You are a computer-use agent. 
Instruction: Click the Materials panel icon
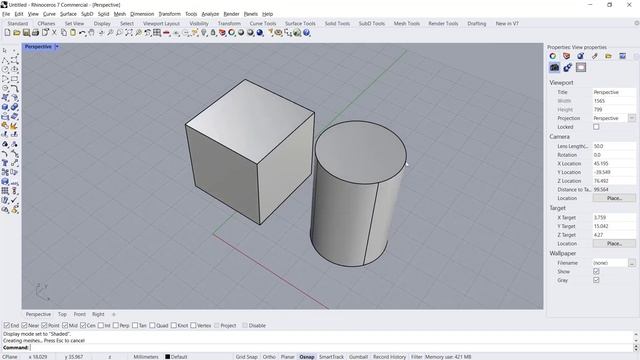pyautogui.click(x=580, y=56)
